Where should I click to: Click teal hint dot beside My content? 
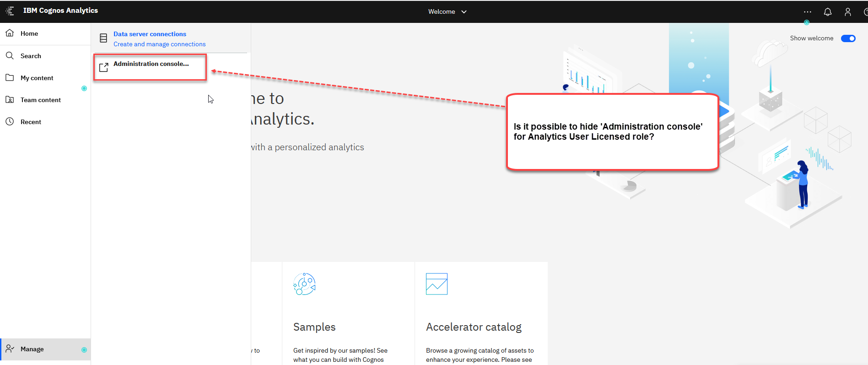click(x=84, y=88)
